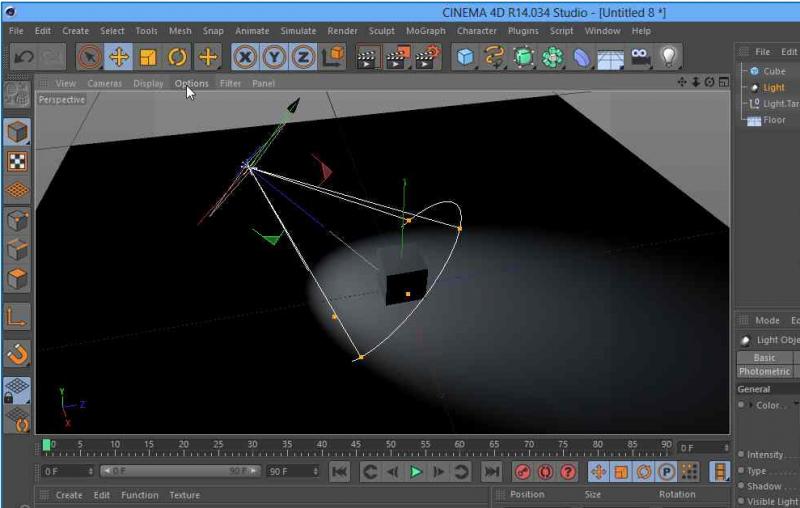Viewport: 800px width, 508px height.
Task: Activate the Move tool
Action: click(119, 57)
